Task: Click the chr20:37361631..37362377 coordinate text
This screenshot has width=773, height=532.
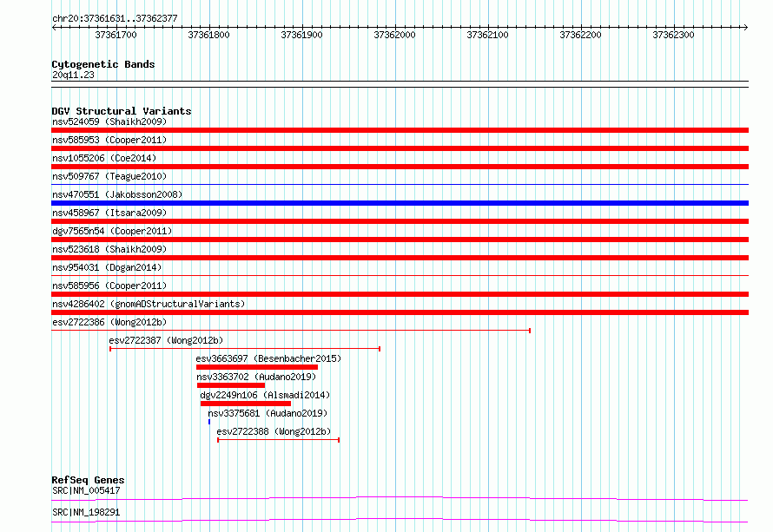Action: (x=115, y=18)
